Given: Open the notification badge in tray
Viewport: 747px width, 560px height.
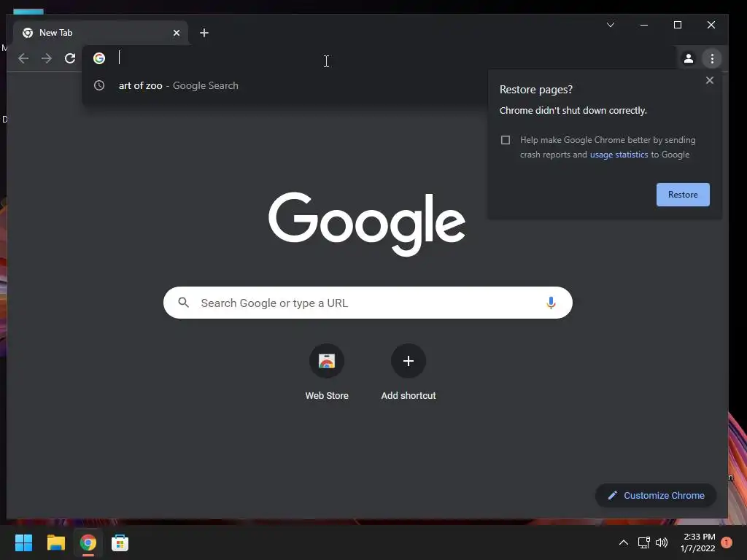Looking at the screenshot, I should pyautogui.click(x=727, y=542).
